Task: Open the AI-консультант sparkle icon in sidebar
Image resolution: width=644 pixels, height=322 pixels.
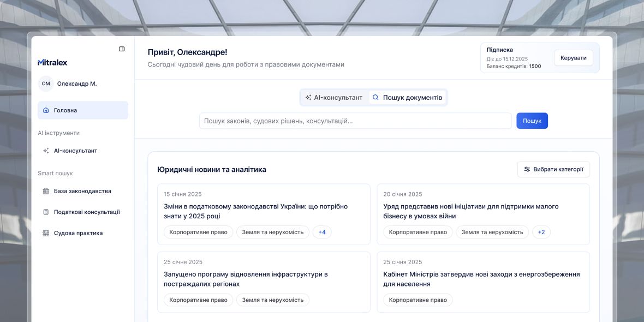Action: (x=47, y=150)
